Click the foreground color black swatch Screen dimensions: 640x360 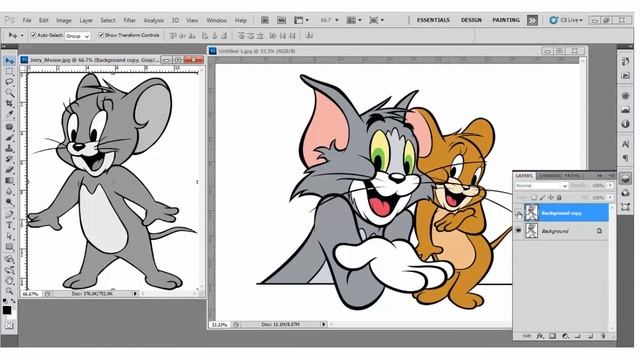7,310
